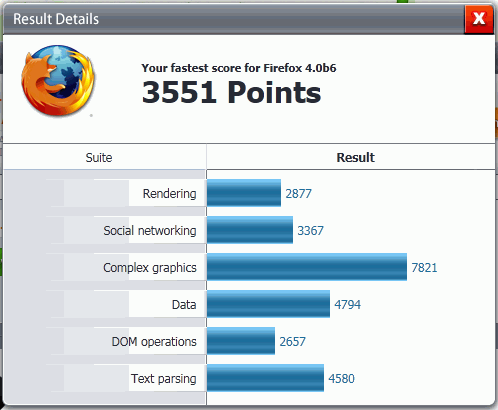Open the Complex graphics suite entry
The image size is (498, 410).
150,268
